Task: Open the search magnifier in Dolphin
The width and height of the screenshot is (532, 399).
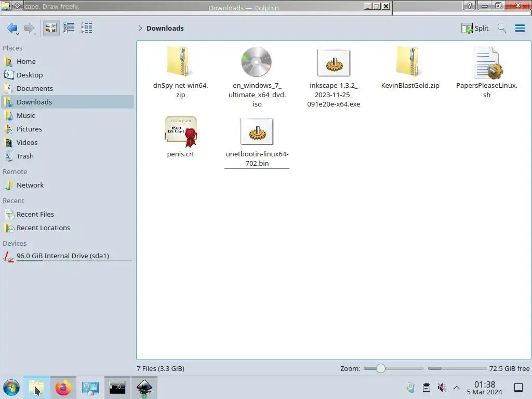Action: point(502,28)
